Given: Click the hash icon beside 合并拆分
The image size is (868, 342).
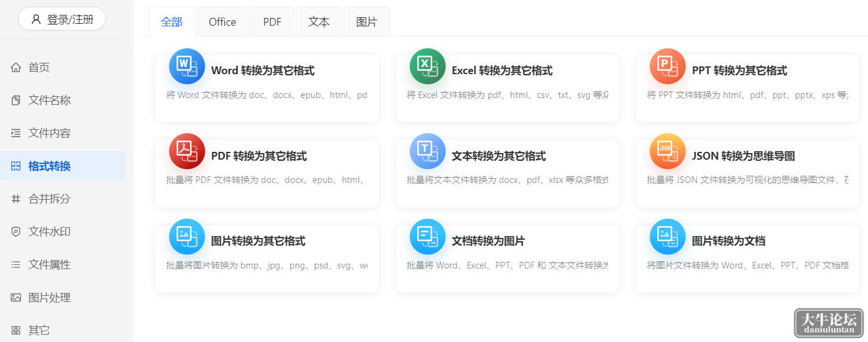Looking at the screenshot, I should click(x=16, y=199).
